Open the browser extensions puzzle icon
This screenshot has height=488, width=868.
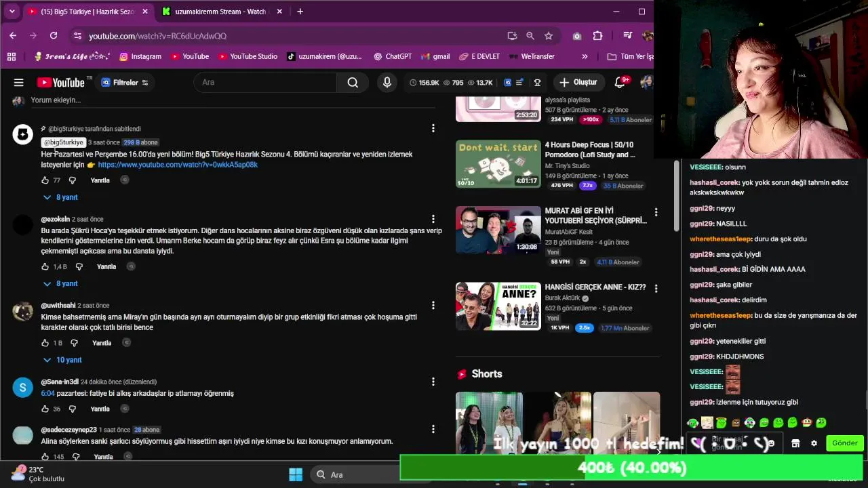point(597,36)
